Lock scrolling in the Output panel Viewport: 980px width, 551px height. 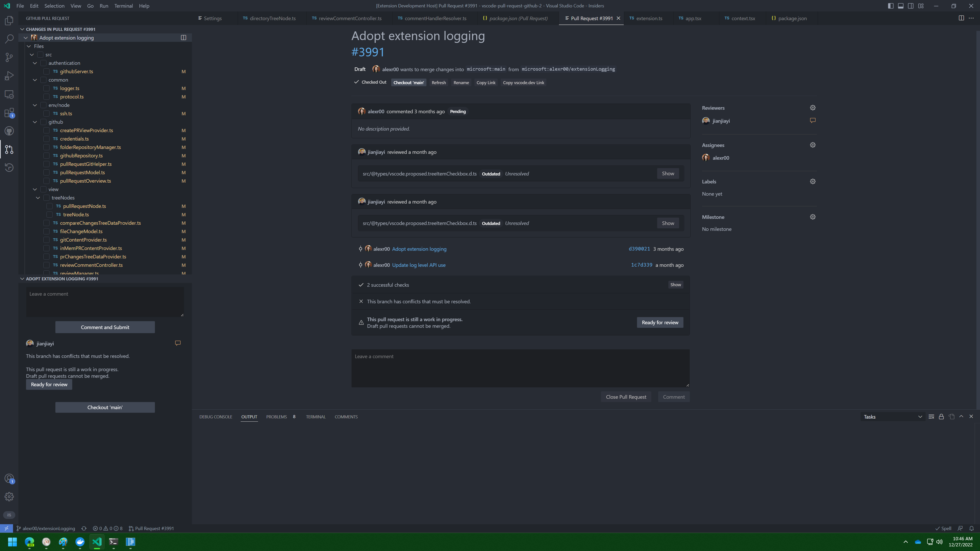(x=941, y=416)
